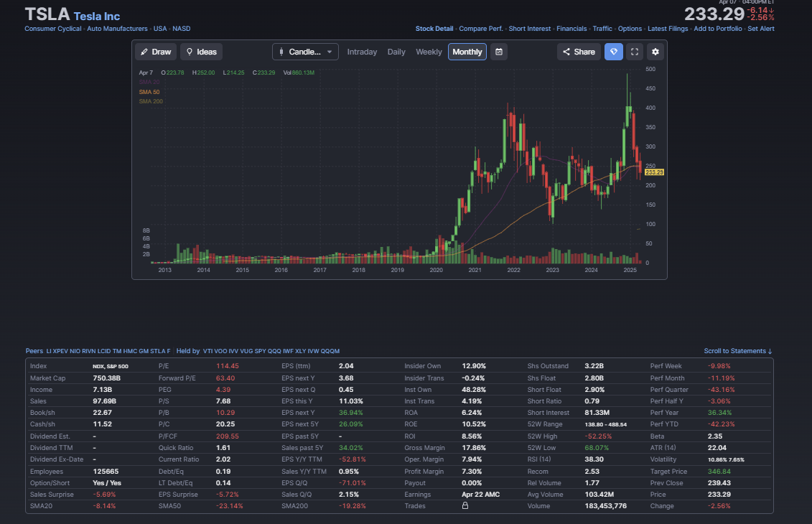Open holder fund QQQ

(x=274, y=351)
